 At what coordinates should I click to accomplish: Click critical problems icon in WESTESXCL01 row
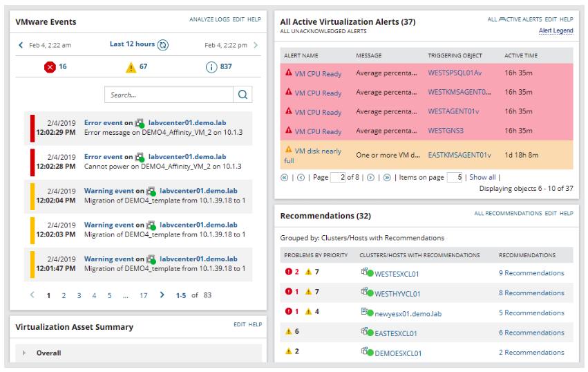(x=288, y=272)
